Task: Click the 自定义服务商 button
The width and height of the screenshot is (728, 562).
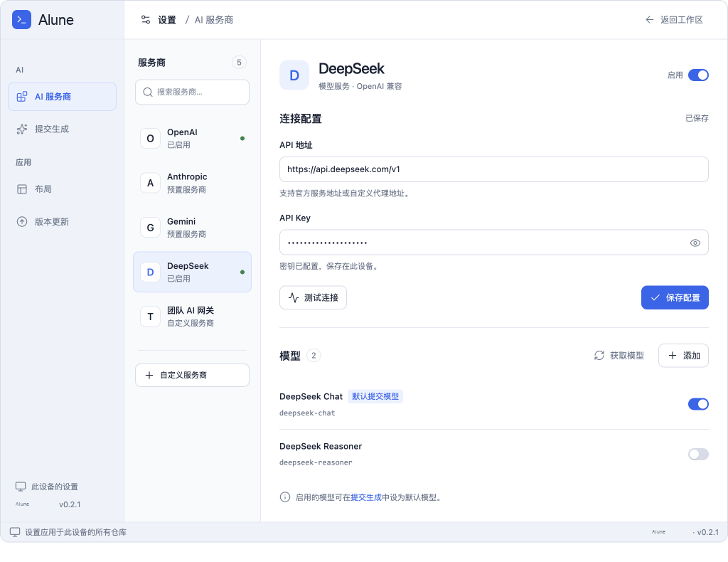Action: click(x=192, y=375)
